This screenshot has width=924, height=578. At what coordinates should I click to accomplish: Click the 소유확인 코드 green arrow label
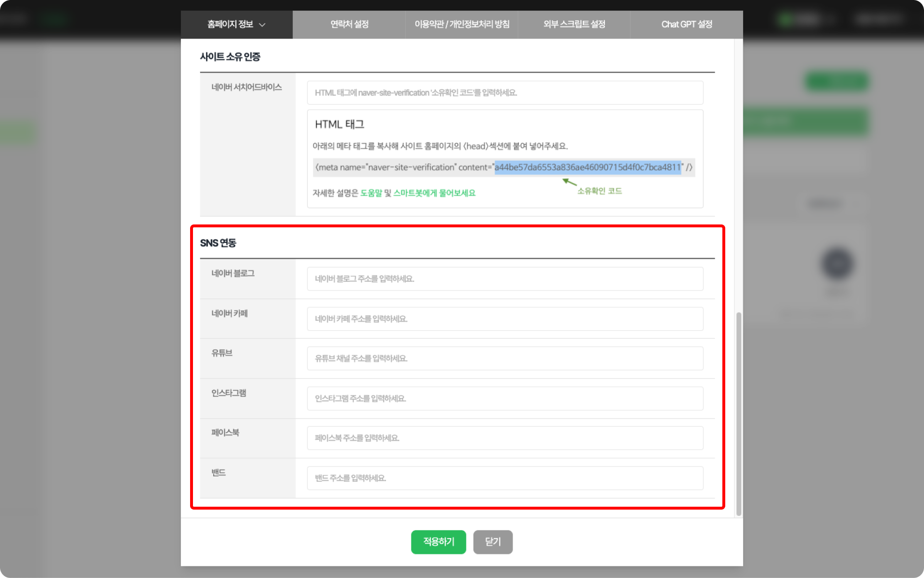(599, 191)
